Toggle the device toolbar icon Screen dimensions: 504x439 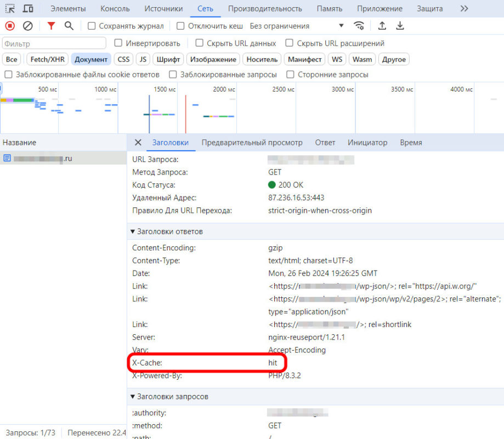(28, 8)
